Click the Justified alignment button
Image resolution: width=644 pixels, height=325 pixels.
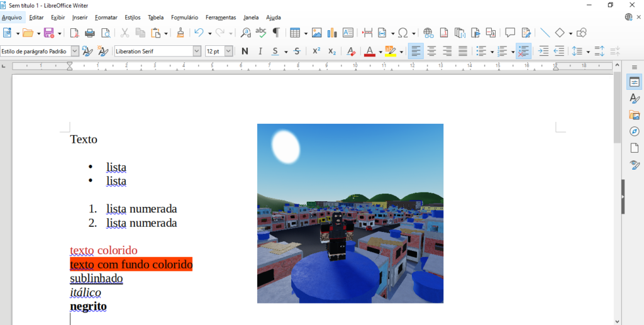463,51
